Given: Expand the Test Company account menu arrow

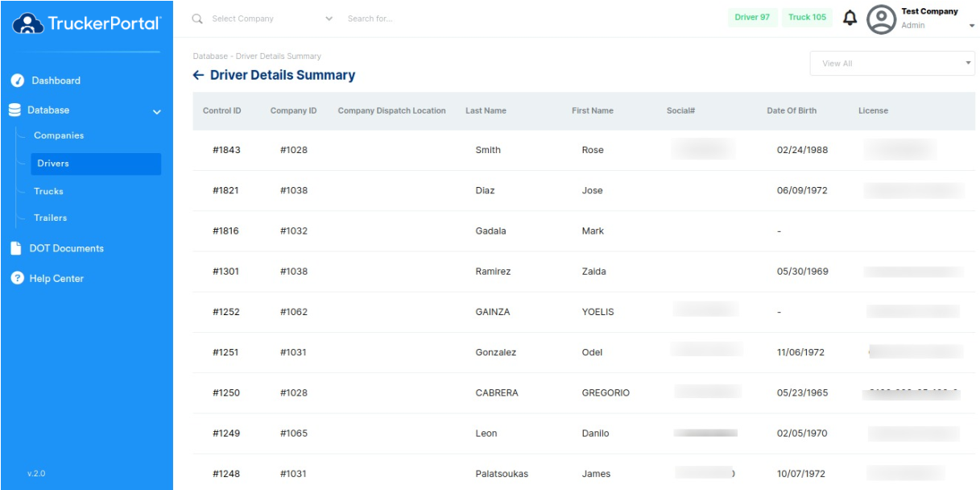Looking at the screenshot, I should pos(971,26).
